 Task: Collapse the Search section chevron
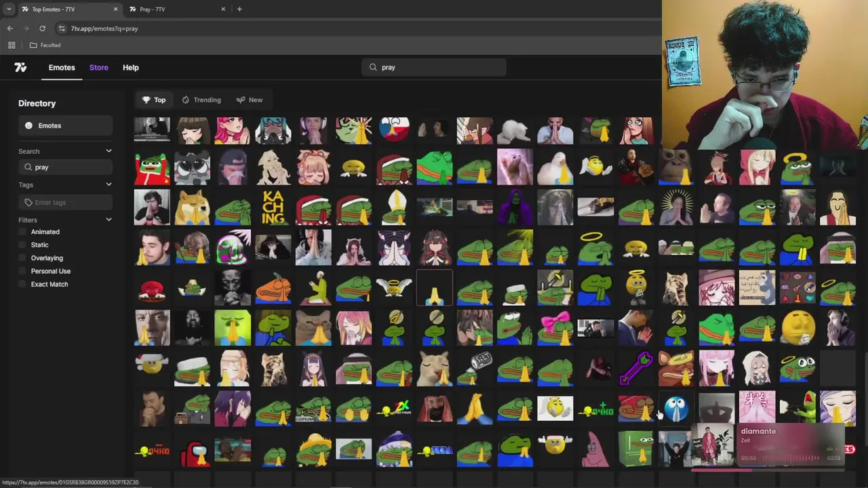(x=108, y=151)
